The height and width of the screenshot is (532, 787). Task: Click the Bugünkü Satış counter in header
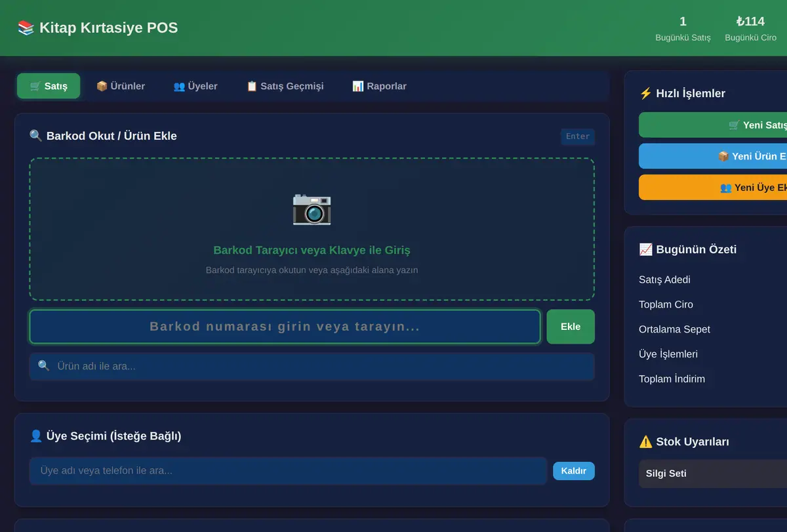point(683,29)
